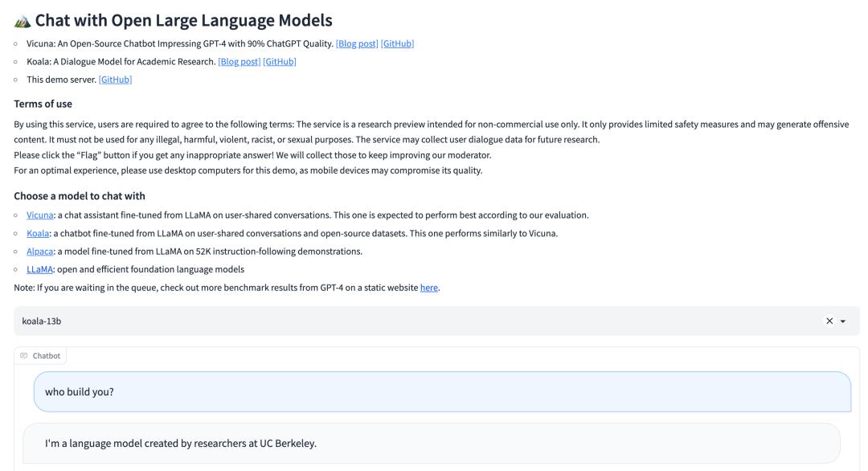Select the Chatbot label tab
The height and width of the screenshot is (471, 868).
(46, 356)
